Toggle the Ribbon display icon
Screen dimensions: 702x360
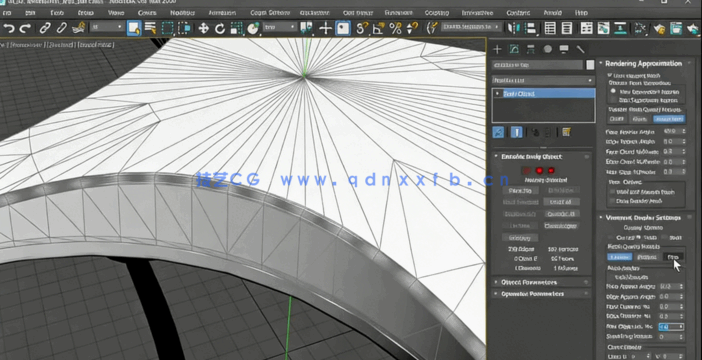586,28
